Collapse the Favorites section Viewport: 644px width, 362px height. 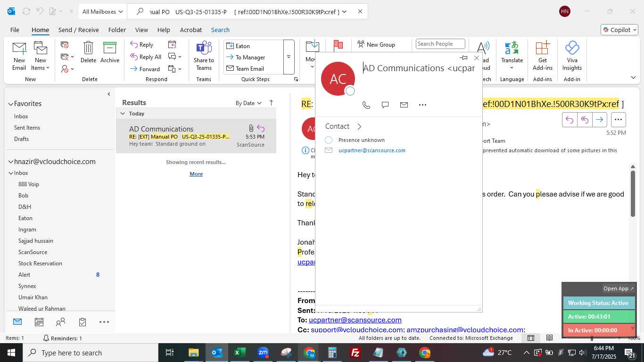(10, 104)
